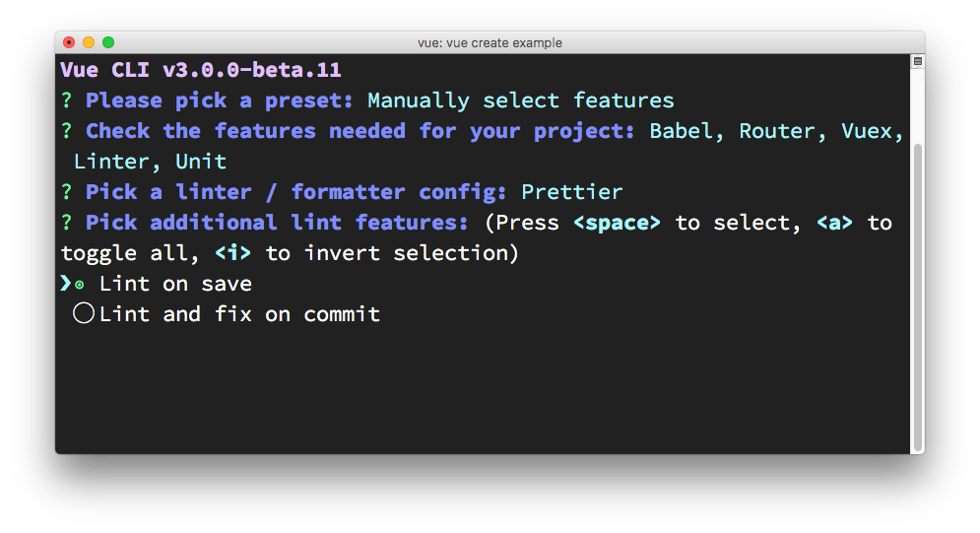Select the 'Lint and fix on commit' label
This screenshot has height=533, width=980.
239,314
